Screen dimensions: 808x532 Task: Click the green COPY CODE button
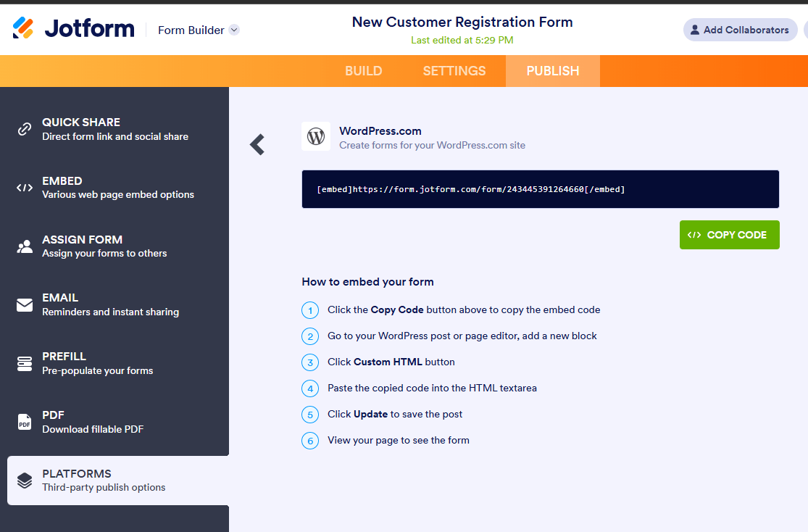(729, 235)
